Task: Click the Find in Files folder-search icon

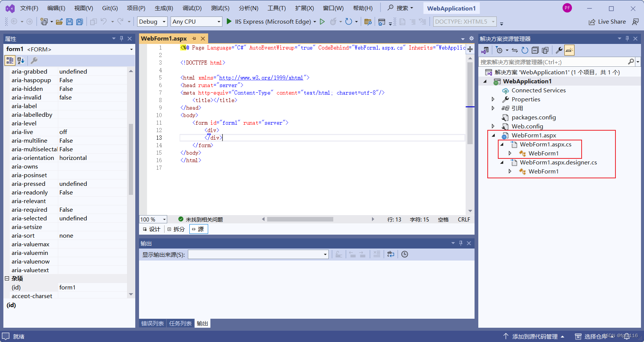Action: click(x=368, y=22)
